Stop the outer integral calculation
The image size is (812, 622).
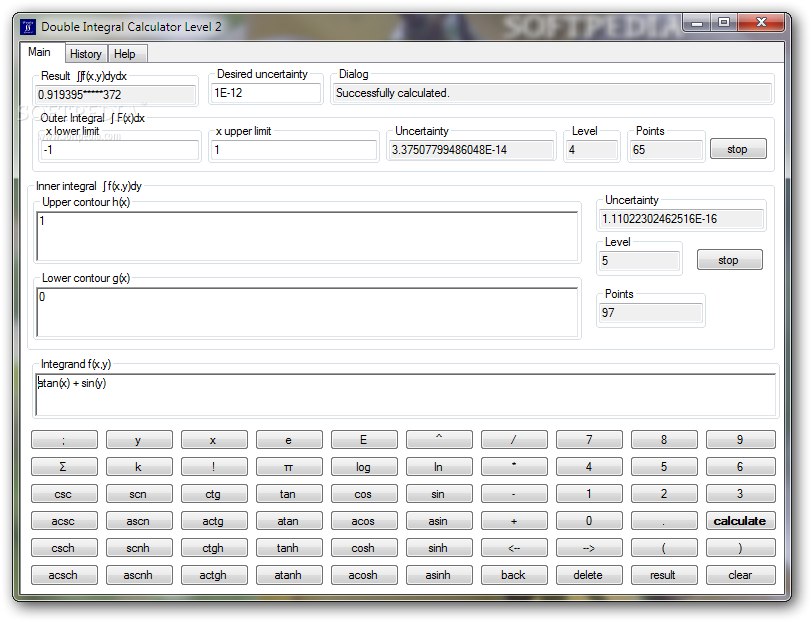click(737, 149)
